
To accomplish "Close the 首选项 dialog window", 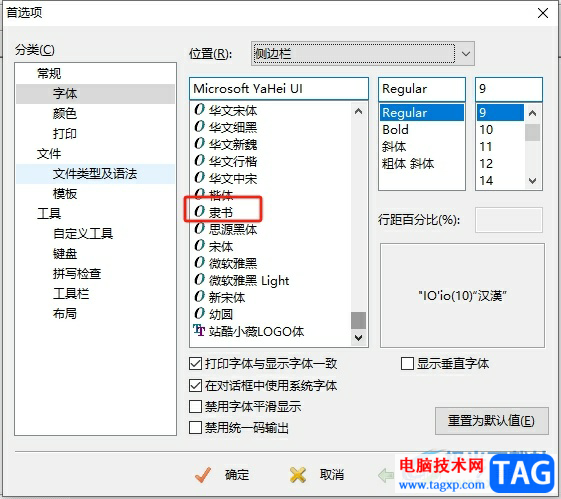I will pos(543,13).
